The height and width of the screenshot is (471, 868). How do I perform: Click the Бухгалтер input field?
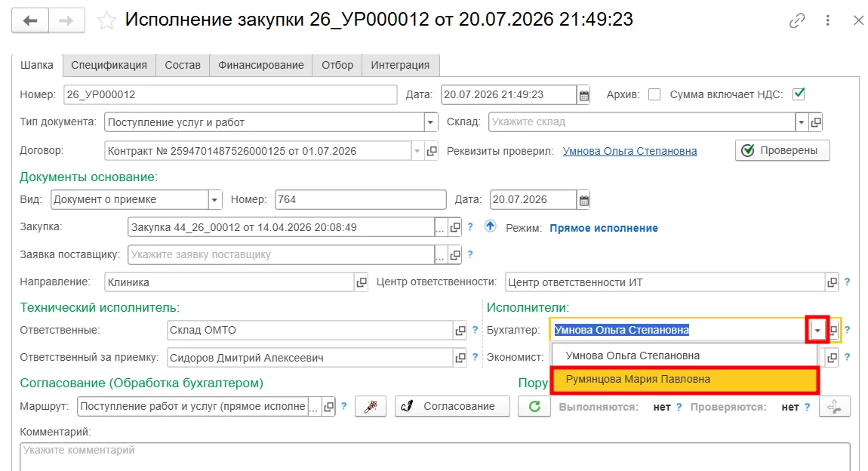pyautogui.click(x=679, y=331)
